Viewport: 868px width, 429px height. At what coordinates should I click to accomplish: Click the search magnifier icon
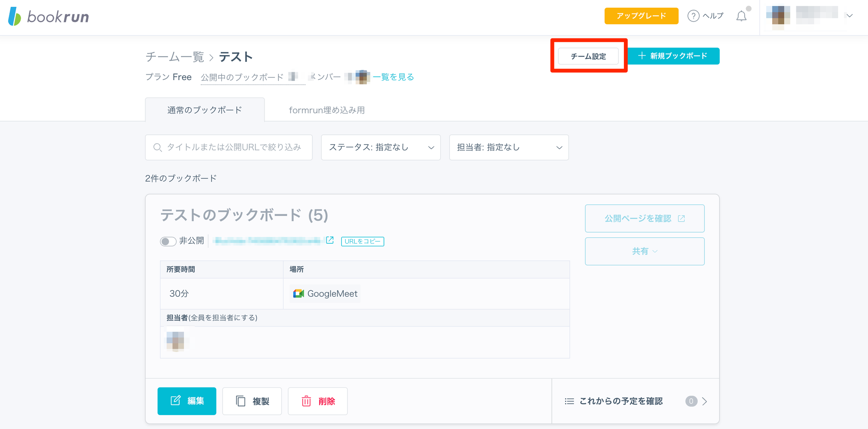[x=158, y=148]
